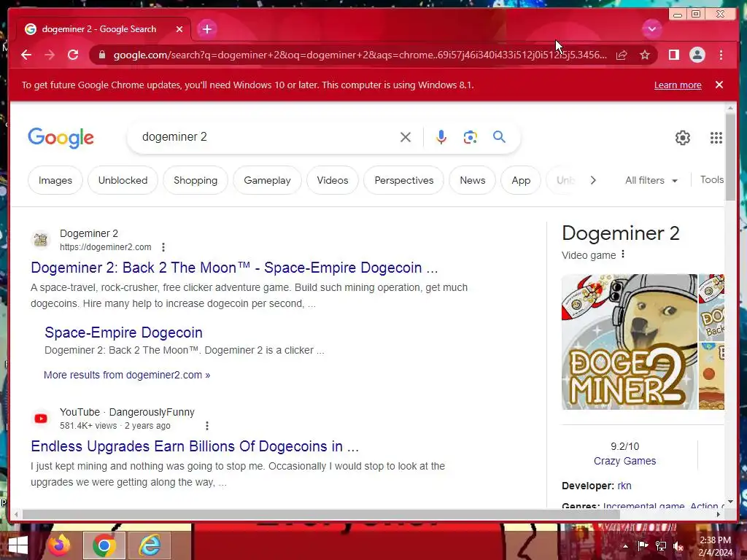
Task: Reload the current page
Action: [73, 55]
